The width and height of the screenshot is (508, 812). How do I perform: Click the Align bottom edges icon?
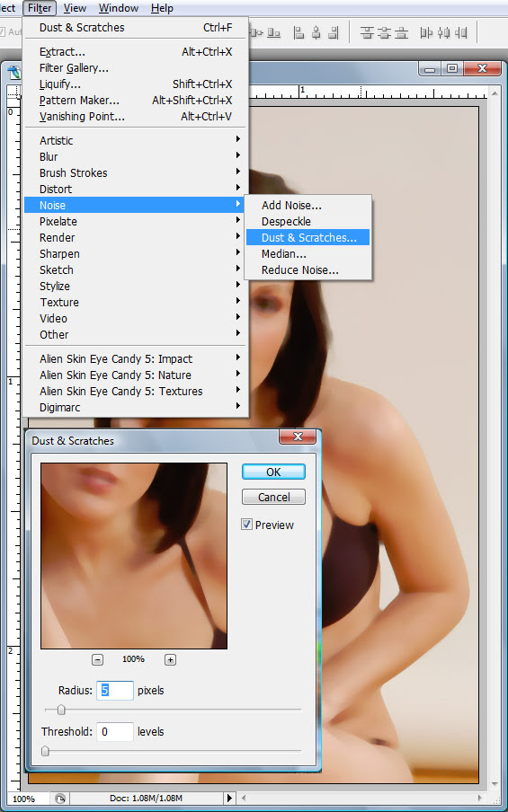pyautogui.click(x=273, y=33)
